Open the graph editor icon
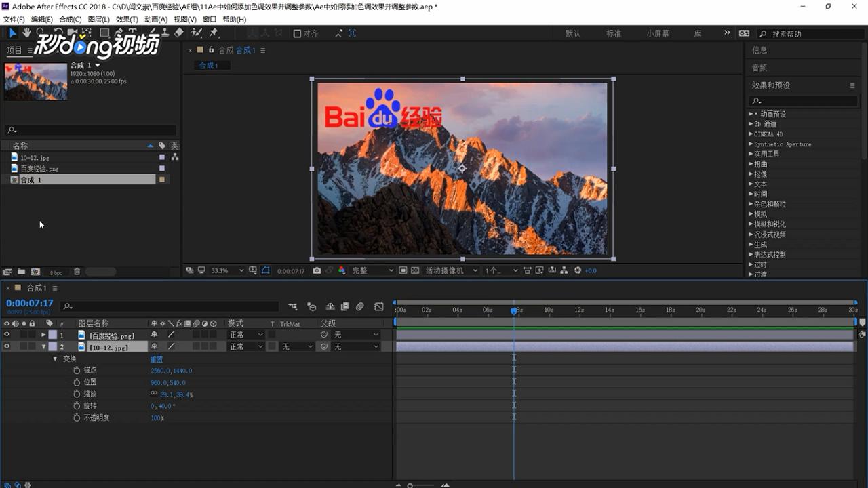Screen dimensions: 868x488 [379, 306]
